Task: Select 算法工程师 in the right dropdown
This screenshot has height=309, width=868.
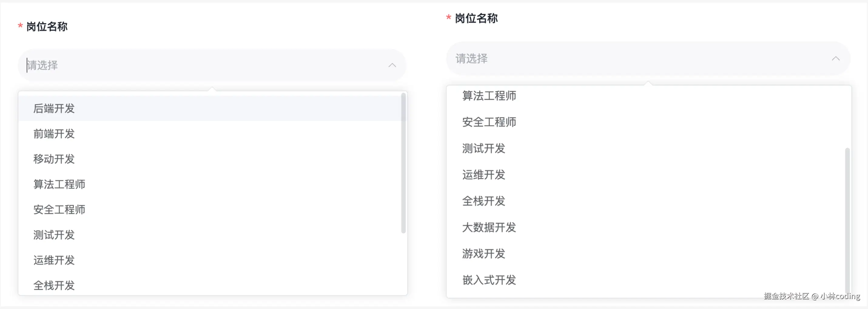Action: coord(489,96)
